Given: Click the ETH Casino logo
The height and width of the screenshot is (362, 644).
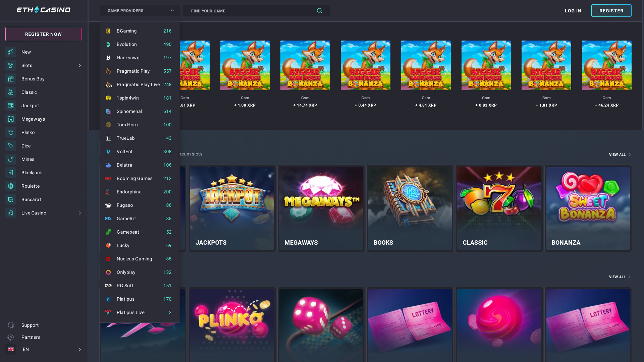Looking at the screenshot, I should click(43, 10).
